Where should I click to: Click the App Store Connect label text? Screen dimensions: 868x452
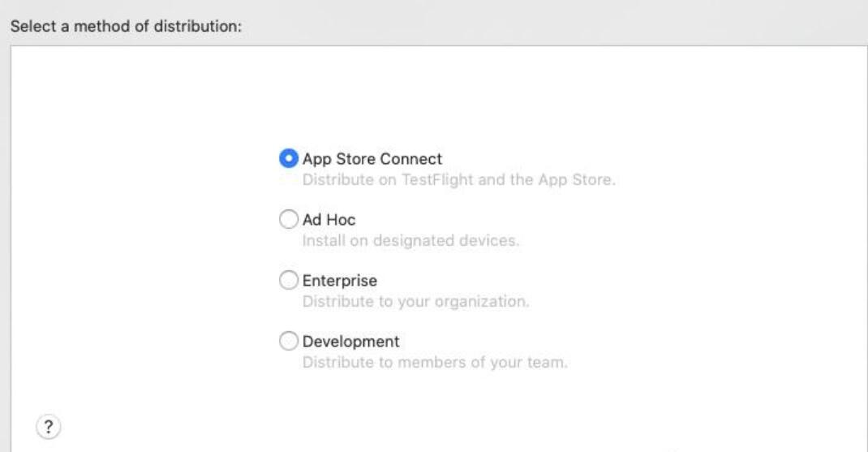click(x=372, y=159)
